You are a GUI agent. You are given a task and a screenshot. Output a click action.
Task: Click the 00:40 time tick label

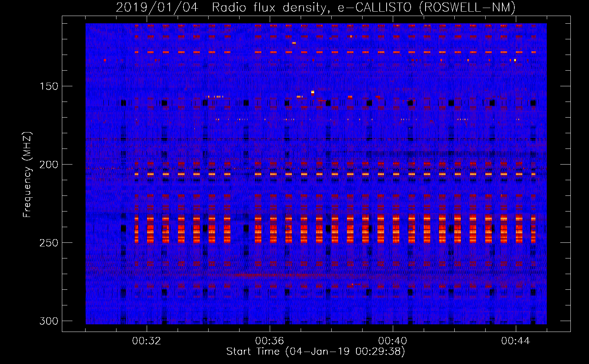coord(393,341)
